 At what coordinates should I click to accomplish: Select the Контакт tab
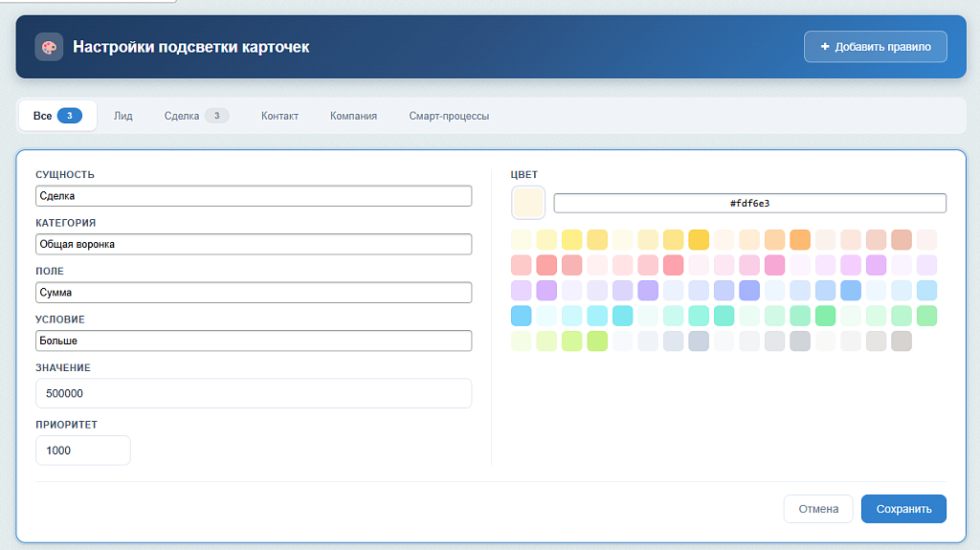(279, 116)
